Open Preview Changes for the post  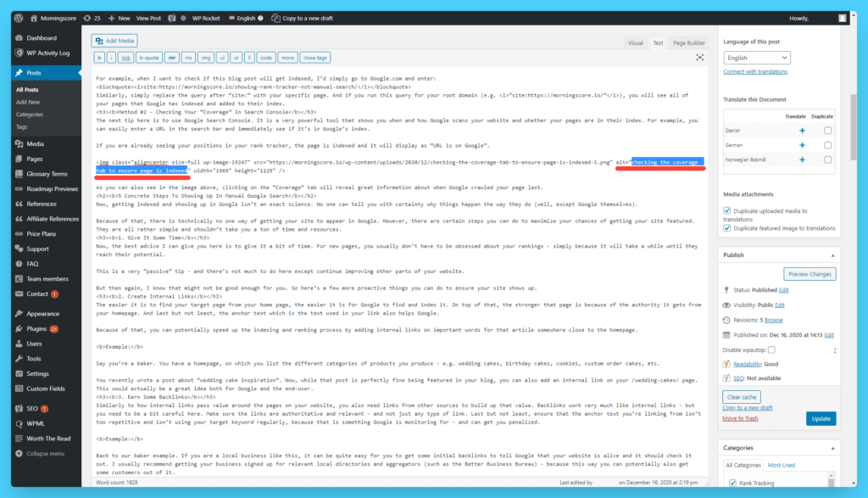[810, 273]
